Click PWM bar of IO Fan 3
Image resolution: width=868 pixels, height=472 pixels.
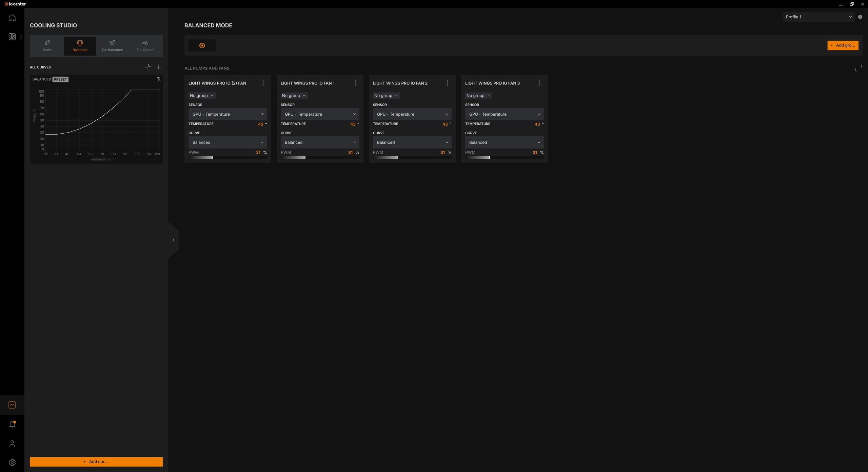pos(505,158)
